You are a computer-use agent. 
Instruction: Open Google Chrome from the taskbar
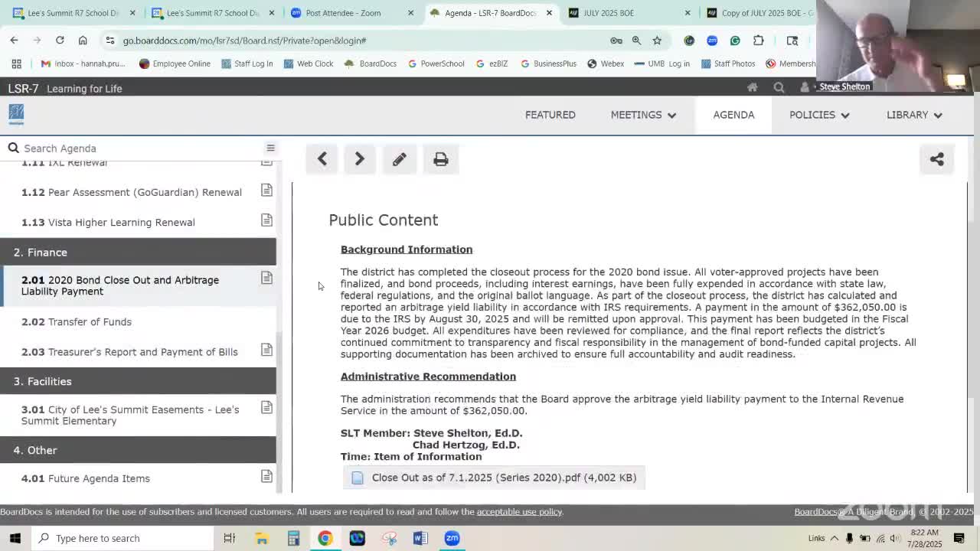point(325,538)
